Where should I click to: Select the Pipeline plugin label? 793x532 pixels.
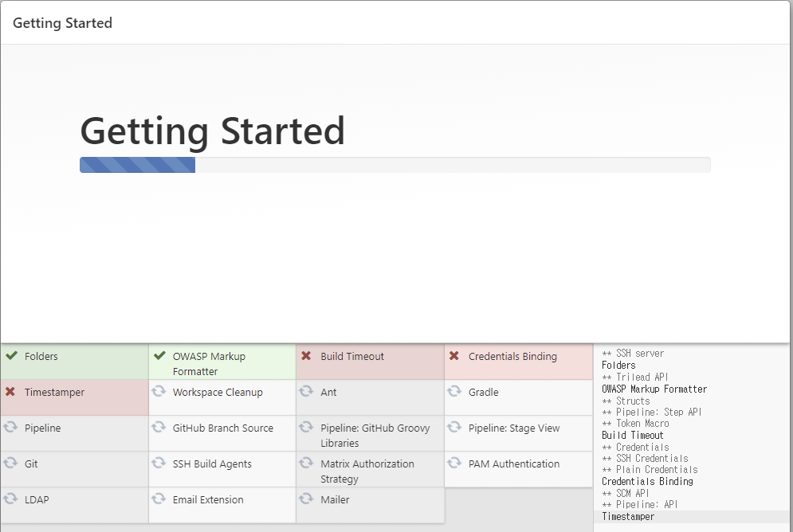[42, 428]
